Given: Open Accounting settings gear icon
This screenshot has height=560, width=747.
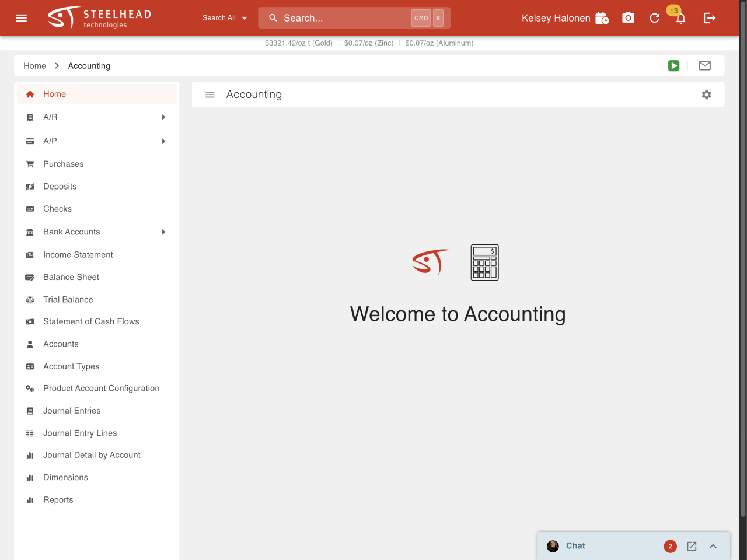Looking at the screenshot, I should [x=706, y=94].
